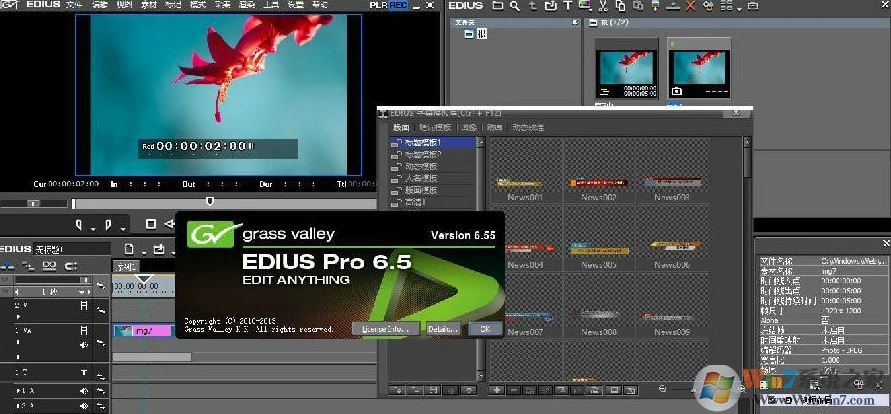Open the 编辑 (Edit) menu

(99, 5)
